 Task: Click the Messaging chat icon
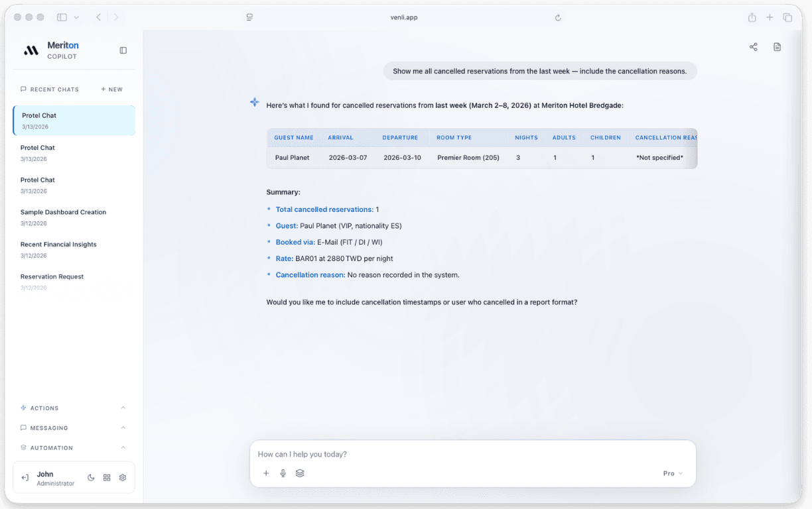click(24, 428)
